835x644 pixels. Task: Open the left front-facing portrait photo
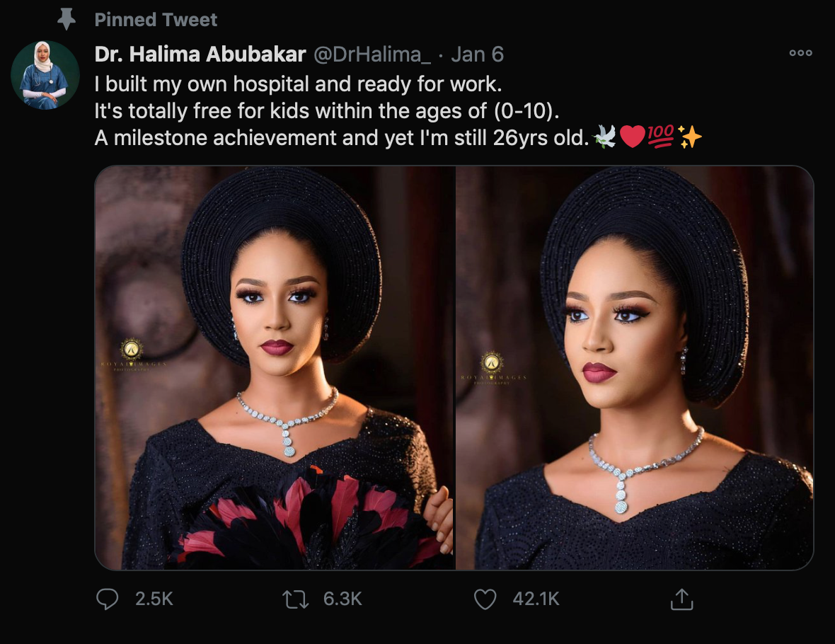pos(275,368)
